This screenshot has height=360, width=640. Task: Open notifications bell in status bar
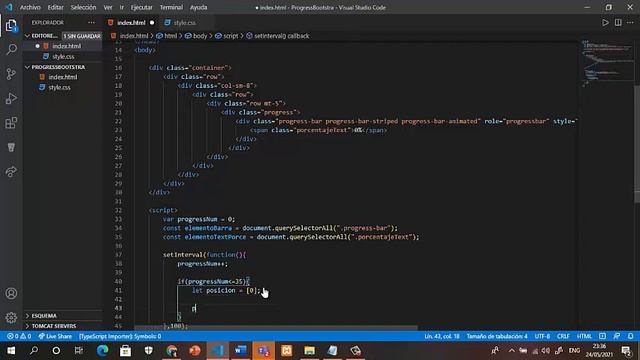pyautogui.click(x=630, y=336)
